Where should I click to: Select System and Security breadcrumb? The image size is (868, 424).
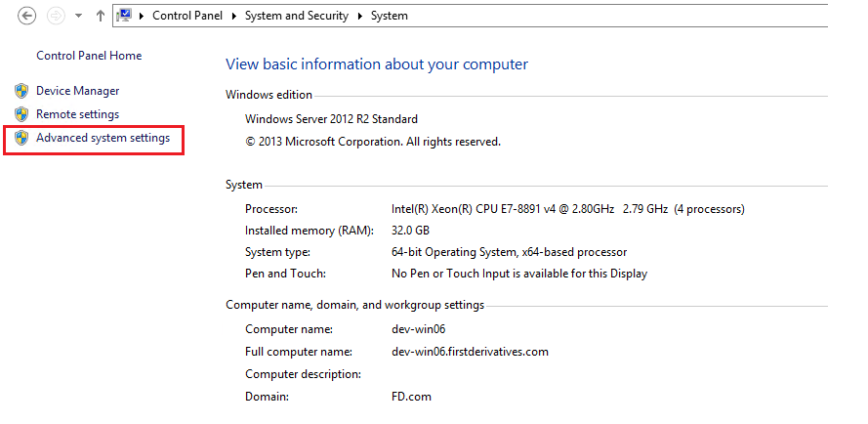tap(297, 16)
